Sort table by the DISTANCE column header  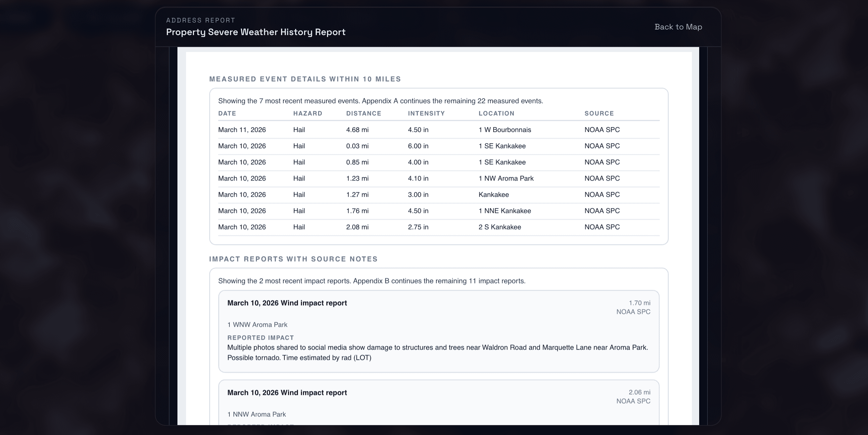pos(363,114)
